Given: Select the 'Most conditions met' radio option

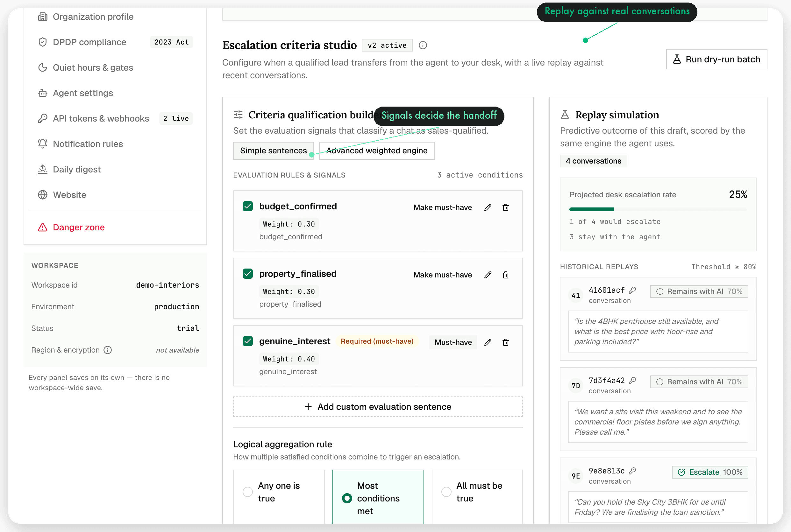Looking at the screenshot, I should tap(347, 498).
